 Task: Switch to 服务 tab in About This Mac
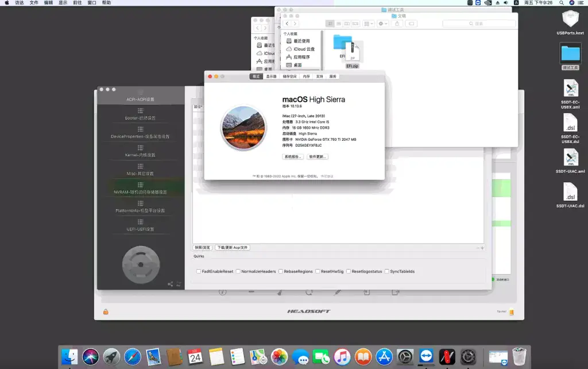pyautogui.click(x=332, y=76)
